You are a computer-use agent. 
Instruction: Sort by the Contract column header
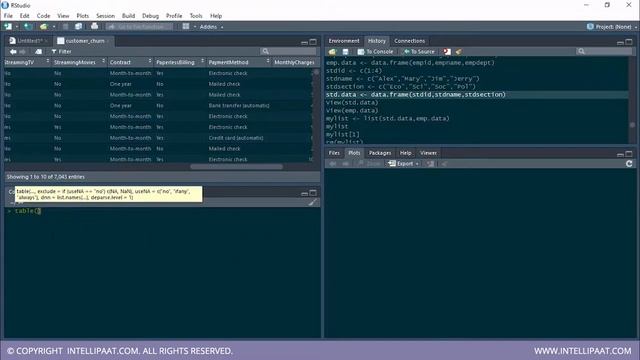click(130, 62)
